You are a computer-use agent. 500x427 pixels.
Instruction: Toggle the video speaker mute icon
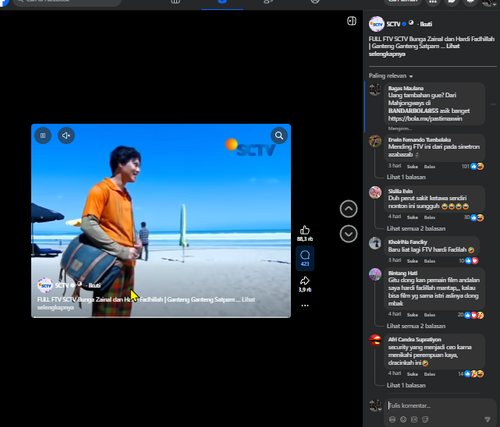[66, 135]
